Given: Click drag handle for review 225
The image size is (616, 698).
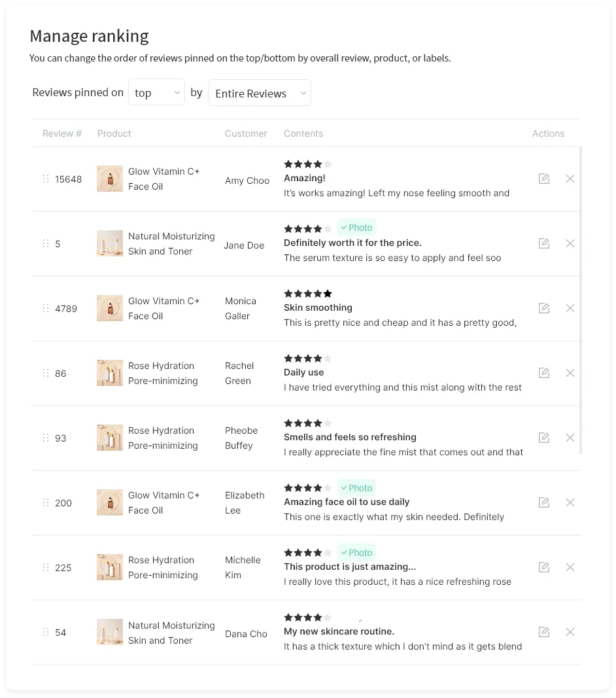Looking at the screenshot, I should [46, 567].
